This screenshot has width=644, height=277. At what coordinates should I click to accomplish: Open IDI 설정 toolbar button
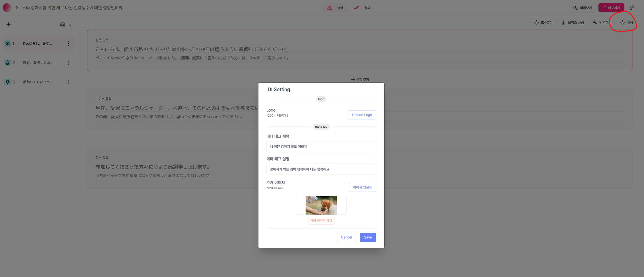[543, 23]
